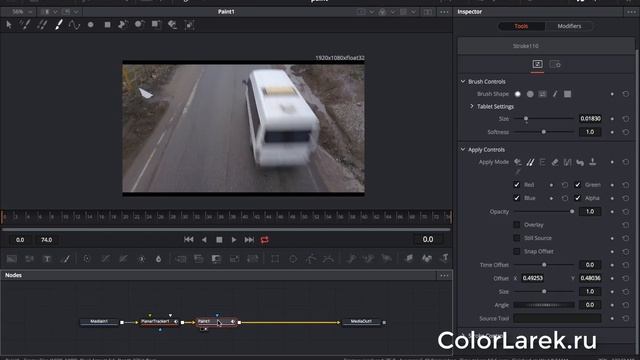Open the Inspector panel three-dot menu
Viewport: 640px width, 360px height.
click(x=631, y=12)
